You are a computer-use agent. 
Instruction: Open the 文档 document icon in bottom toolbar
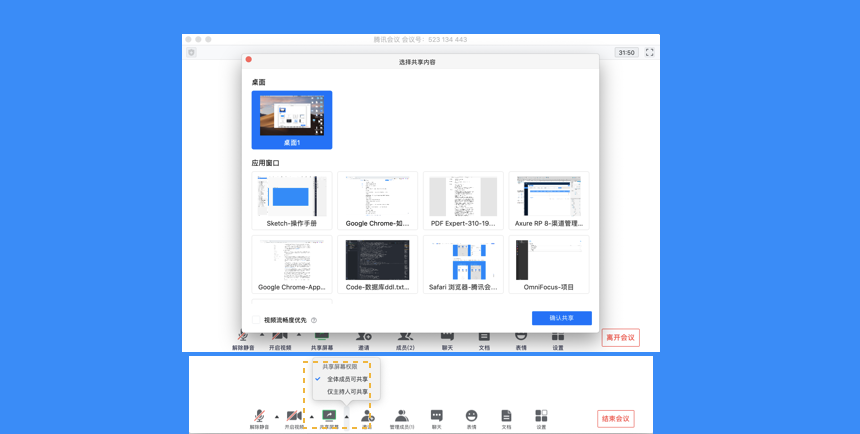pos(506,416)
